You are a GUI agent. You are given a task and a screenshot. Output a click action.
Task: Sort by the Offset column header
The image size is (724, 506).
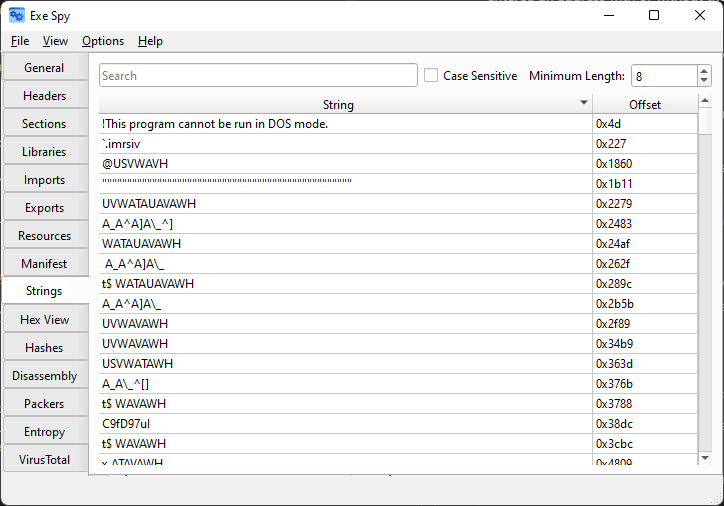click(645, 104)
